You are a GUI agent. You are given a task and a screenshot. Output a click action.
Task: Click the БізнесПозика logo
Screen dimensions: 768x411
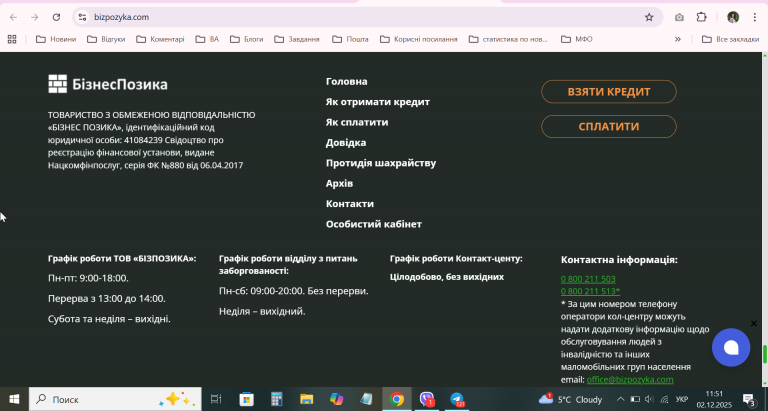click(108, 84)
